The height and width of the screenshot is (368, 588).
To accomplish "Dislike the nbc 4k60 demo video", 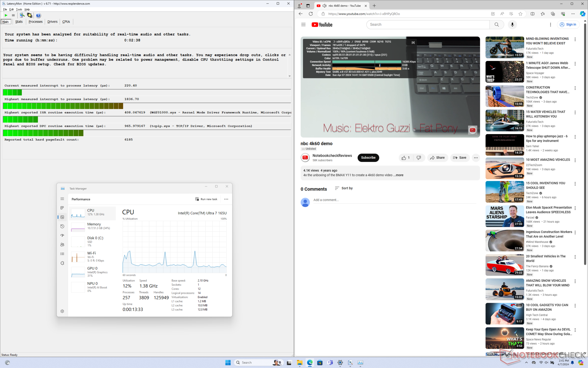I will coord(419,158).
